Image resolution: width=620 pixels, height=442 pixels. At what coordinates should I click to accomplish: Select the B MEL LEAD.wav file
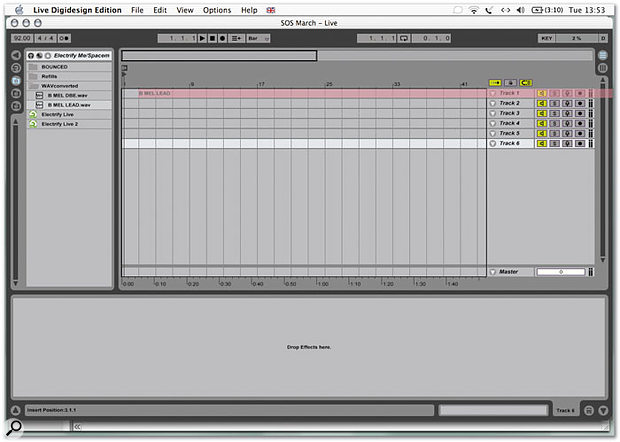pos(69,105)
